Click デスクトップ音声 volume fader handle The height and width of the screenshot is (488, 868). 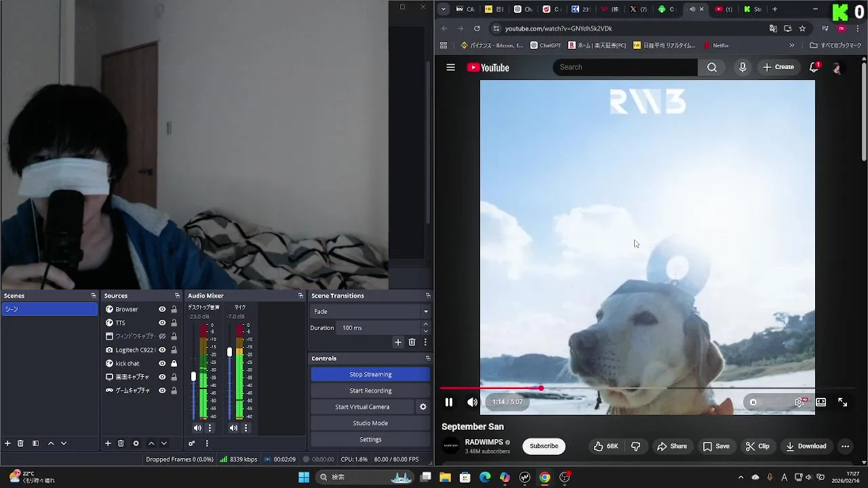click(x=193, y=376)
